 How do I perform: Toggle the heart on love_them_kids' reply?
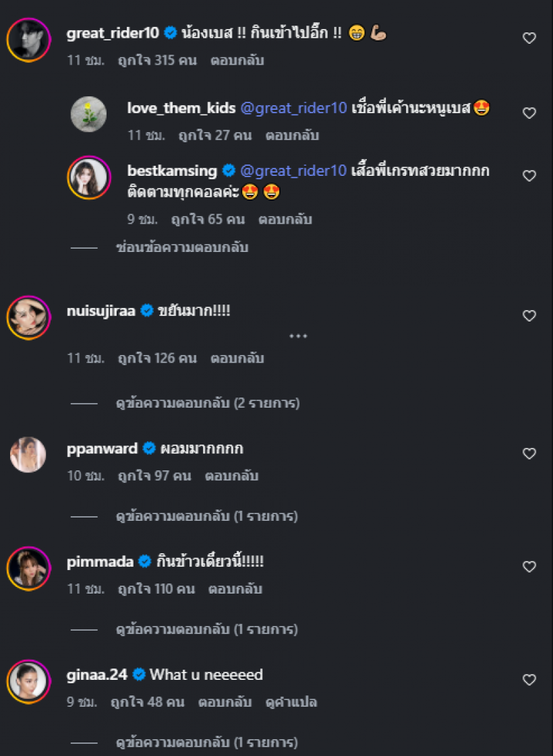click(530, 113)
